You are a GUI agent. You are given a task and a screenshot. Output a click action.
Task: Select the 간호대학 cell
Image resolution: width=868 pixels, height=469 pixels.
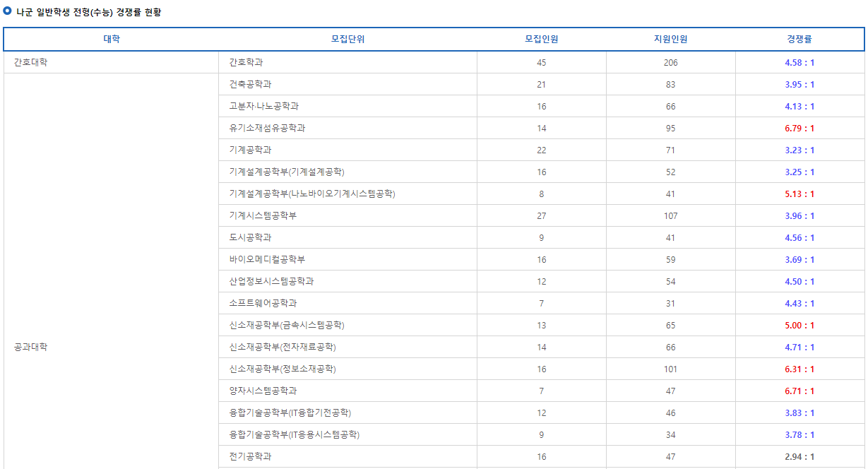pos(30,62)
